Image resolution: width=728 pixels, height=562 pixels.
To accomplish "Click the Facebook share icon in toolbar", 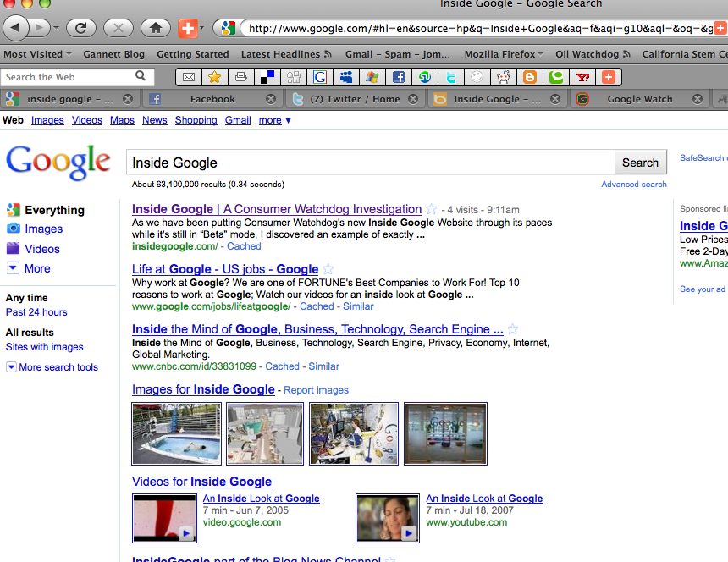I will [x=399, y=77].
